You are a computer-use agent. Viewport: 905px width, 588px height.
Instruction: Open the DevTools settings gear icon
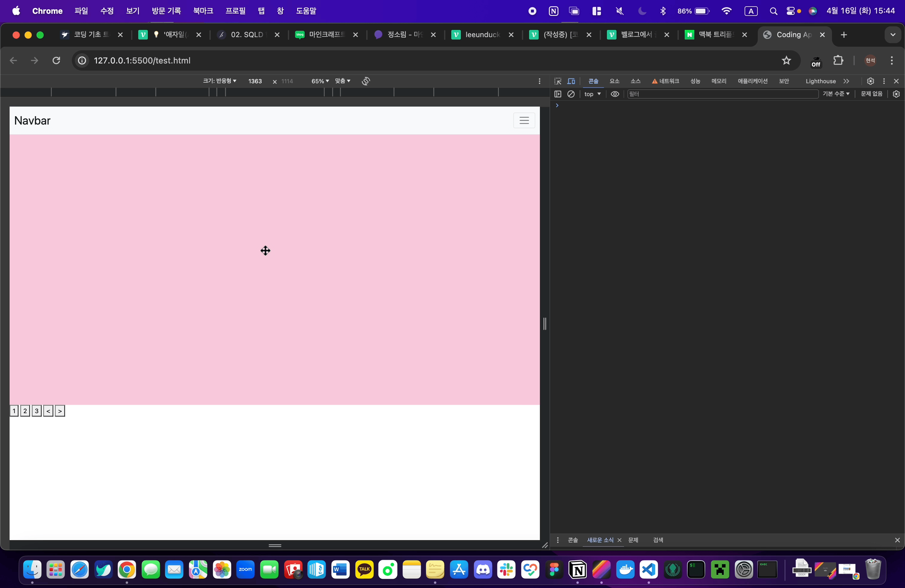(x=870, y=81)
